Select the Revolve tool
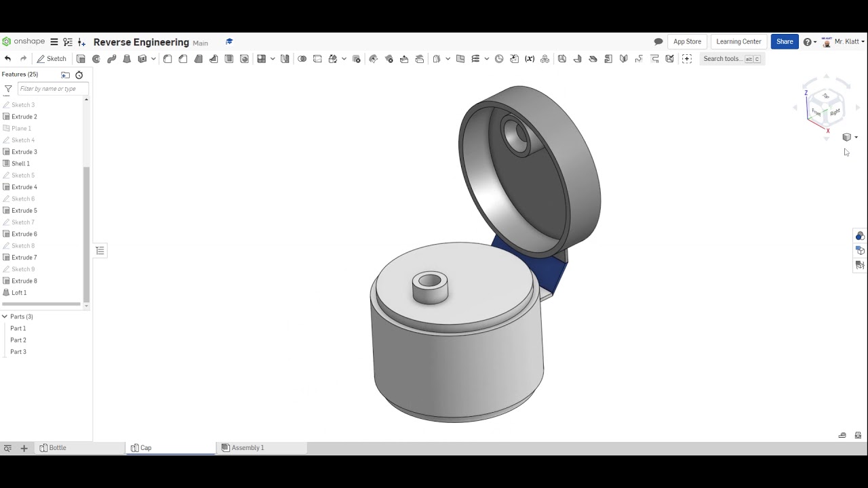This screenshot has width=868, height=488. click(x=96, y=59)
